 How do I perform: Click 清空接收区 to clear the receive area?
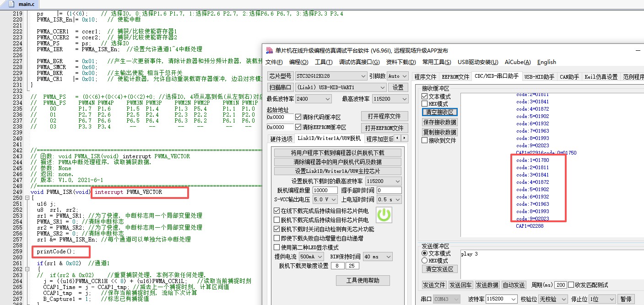point(439,112)
